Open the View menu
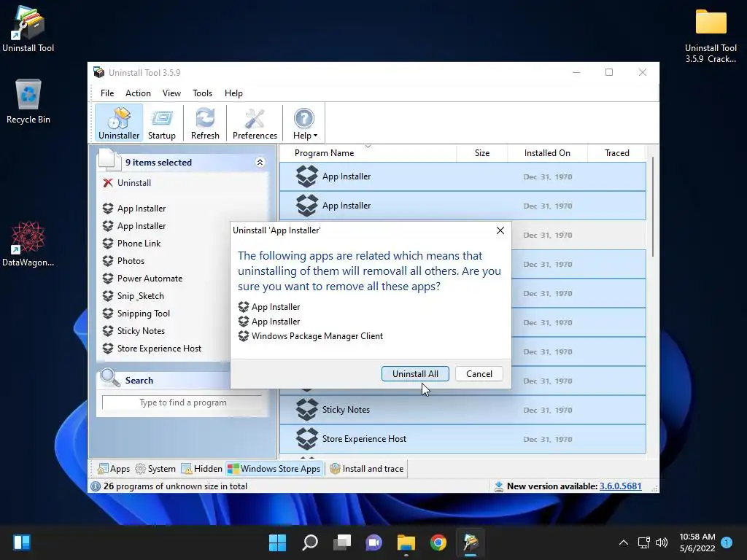Viewport: 747px width, 560px height. pos(171,93)
